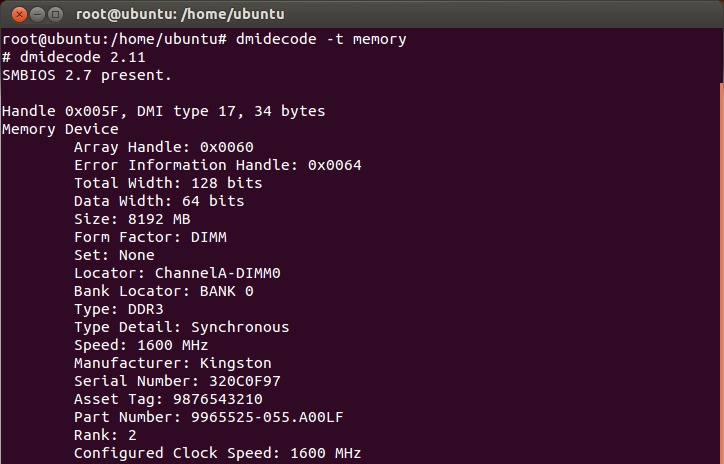Viewport: 724px width, 464px height.
Task: Click the dmidecode -t memory command
Action: [321, 39]
